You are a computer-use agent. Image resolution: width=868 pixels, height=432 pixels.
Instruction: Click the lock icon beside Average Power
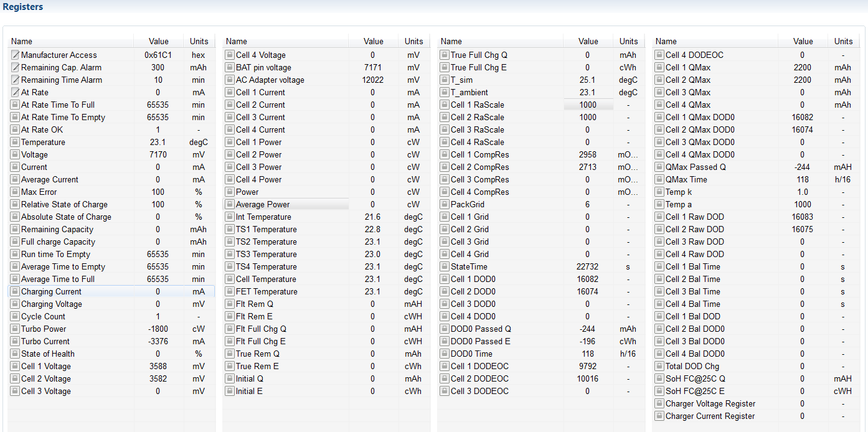tap(230, 204)
